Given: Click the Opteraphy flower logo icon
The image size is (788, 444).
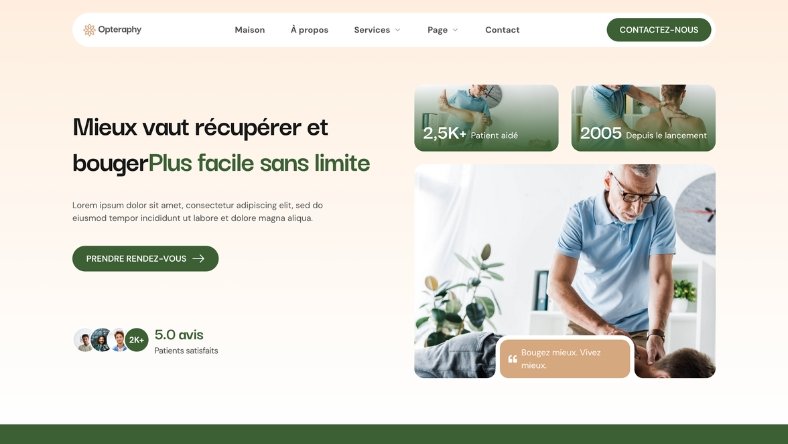Looking at the screenshot, I should pos(89,30).
